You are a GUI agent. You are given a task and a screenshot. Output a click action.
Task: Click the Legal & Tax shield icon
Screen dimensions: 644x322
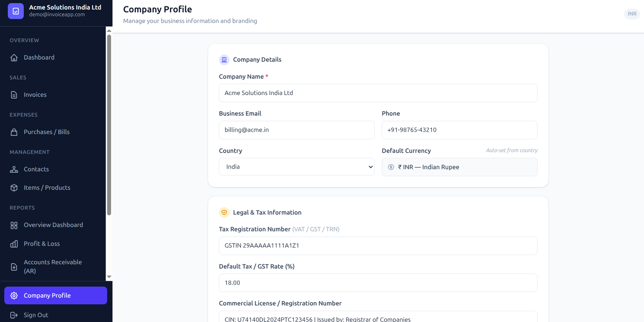pos(224,213)
